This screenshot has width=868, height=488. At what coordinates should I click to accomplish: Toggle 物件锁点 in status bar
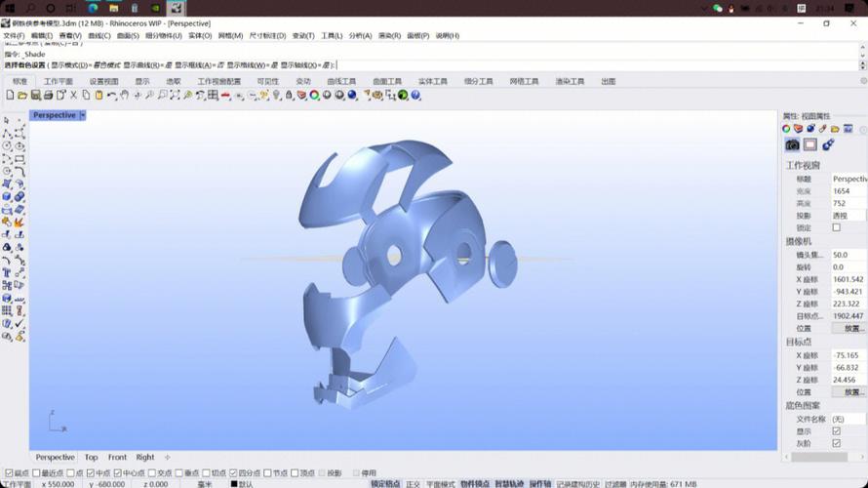[475, 483]
